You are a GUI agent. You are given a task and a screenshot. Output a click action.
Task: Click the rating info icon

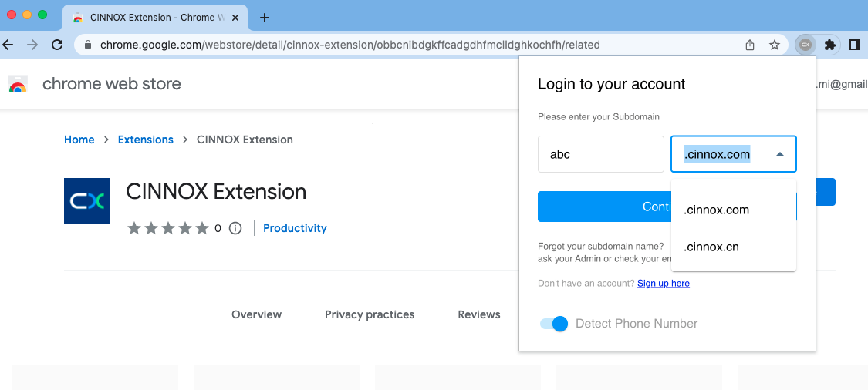pos(235,228)
